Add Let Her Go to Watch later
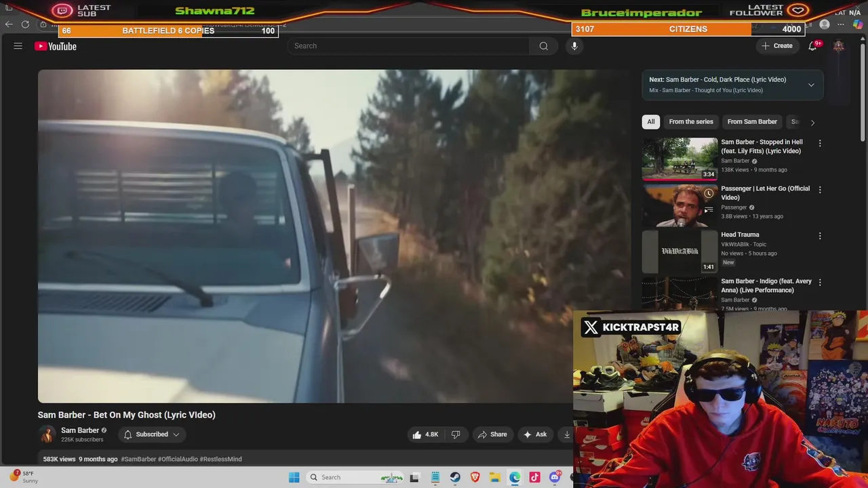868x488 pixels. (709, 194)
